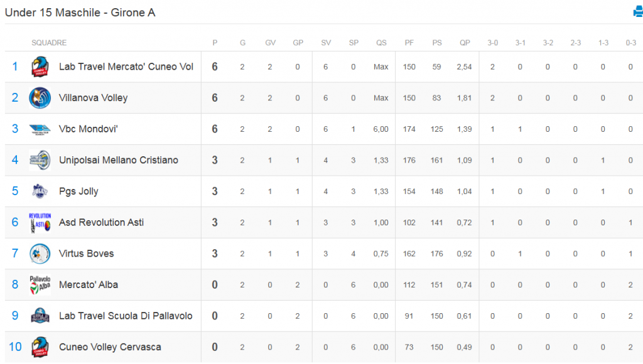Screen dimensions: 643x364
Task: Select the Pgs Jolly team name
Action: (x=78, y=191)
